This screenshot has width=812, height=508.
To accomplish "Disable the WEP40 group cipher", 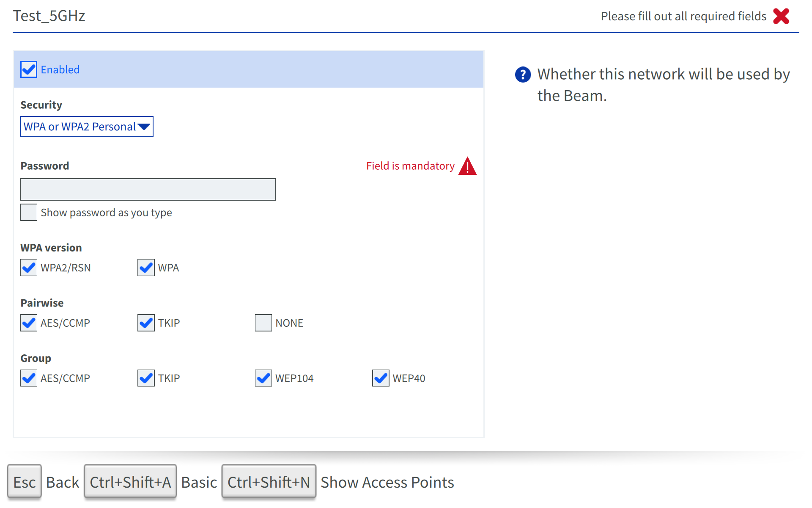I will click(381, 378).
